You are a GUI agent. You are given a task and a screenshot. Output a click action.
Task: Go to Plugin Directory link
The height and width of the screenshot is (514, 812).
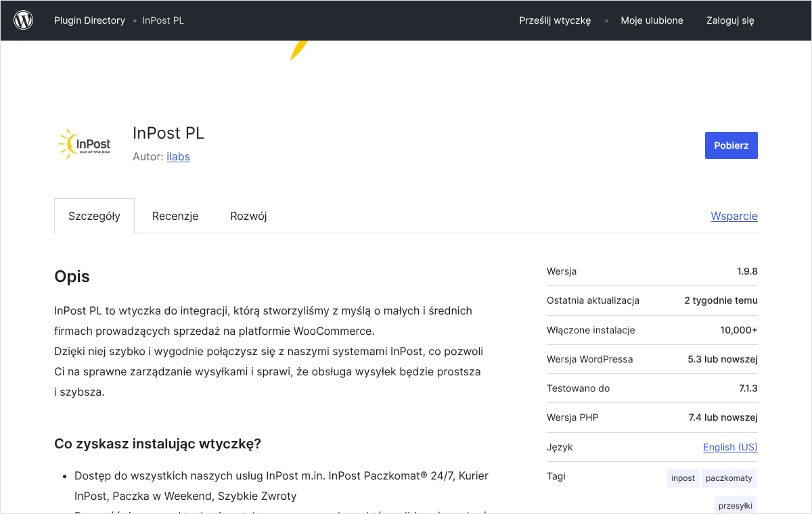pos(89,20)
